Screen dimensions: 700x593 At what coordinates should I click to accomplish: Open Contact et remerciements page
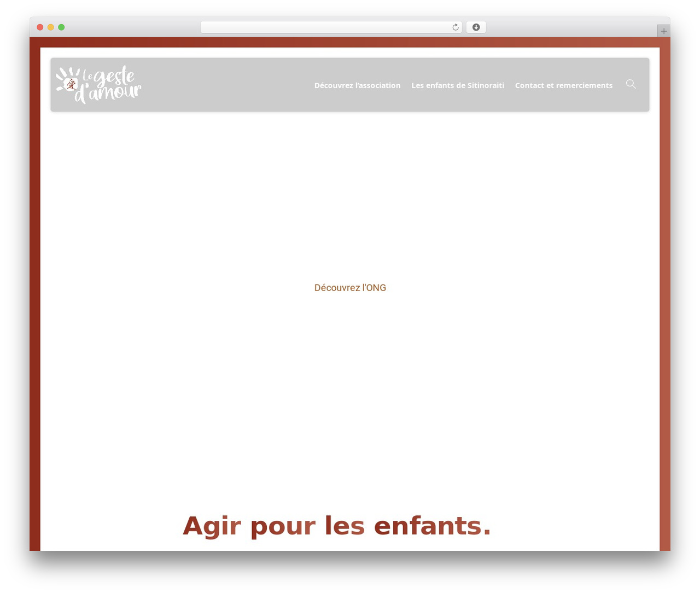coord(564,85)
